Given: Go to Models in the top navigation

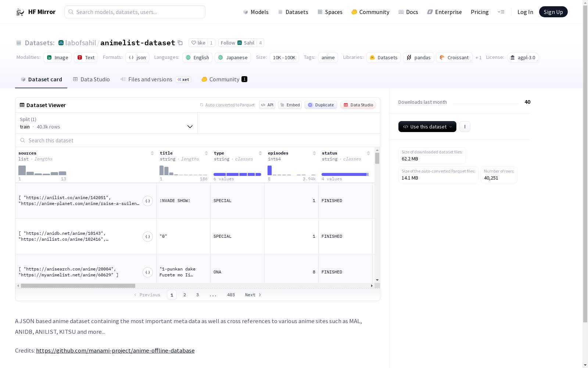Looking at the screenshot, I should [256, 12].
